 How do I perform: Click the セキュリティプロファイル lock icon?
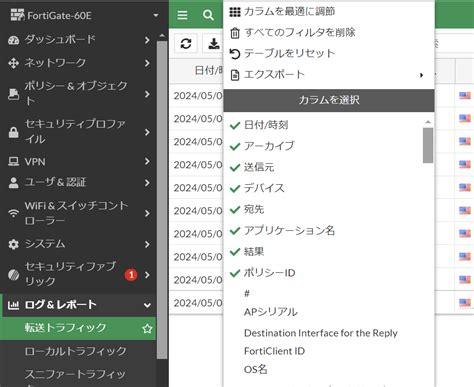click(x=14, y=132)
